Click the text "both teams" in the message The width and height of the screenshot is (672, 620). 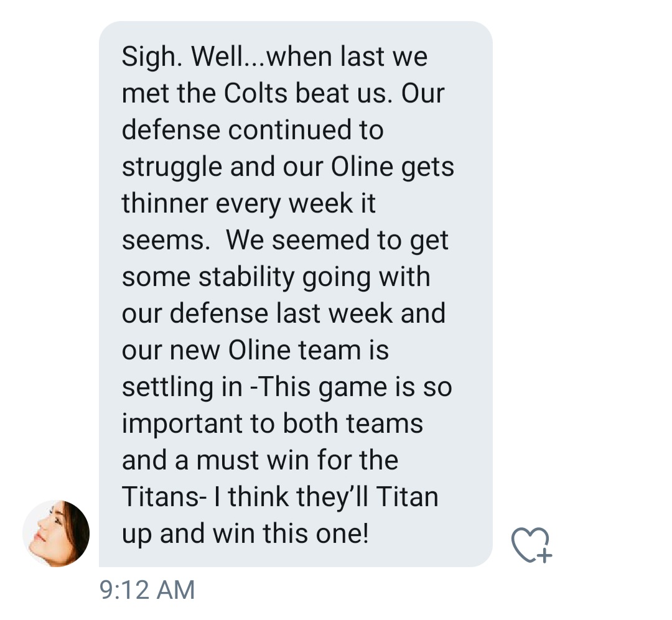[x=353, y=423]
